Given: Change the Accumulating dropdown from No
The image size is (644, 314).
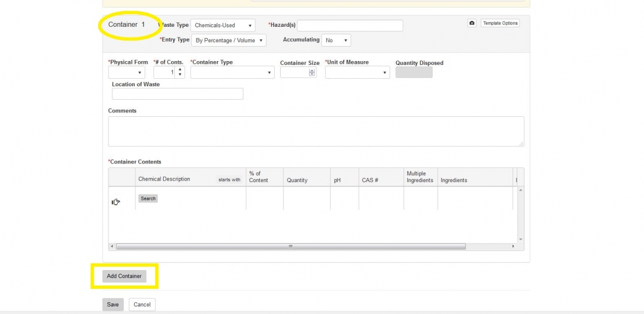Looking at the screenshot, I should (336, 40).
